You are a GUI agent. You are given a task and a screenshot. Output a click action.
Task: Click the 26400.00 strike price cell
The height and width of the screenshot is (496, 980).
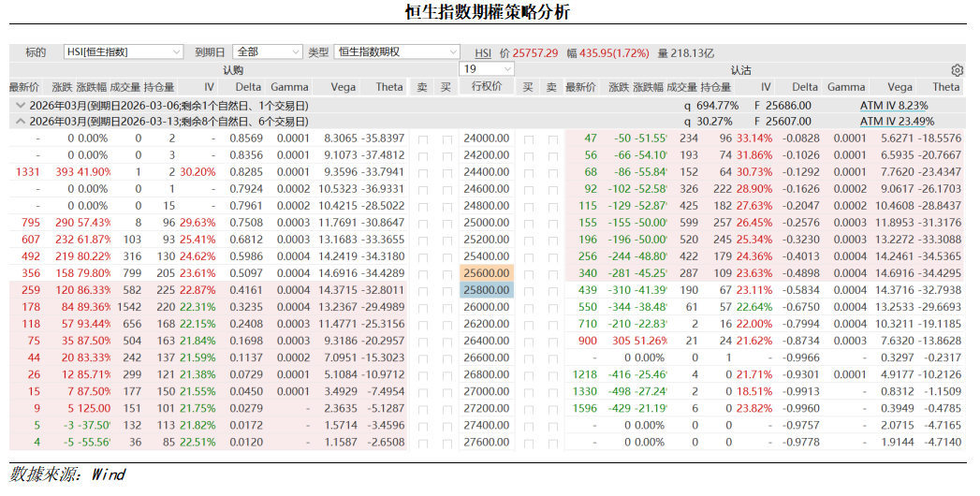487,341
